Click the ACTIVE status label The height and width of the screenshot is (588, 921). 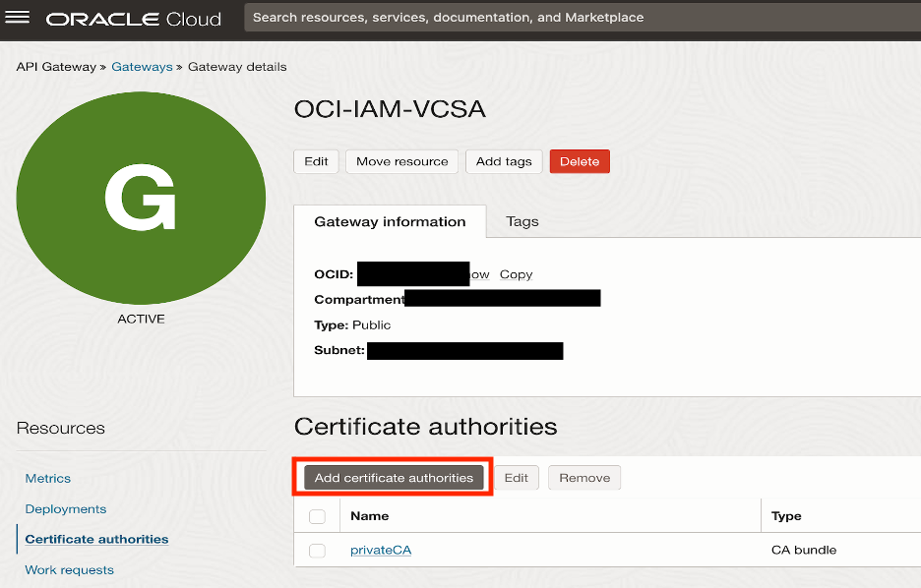(141, 320)
